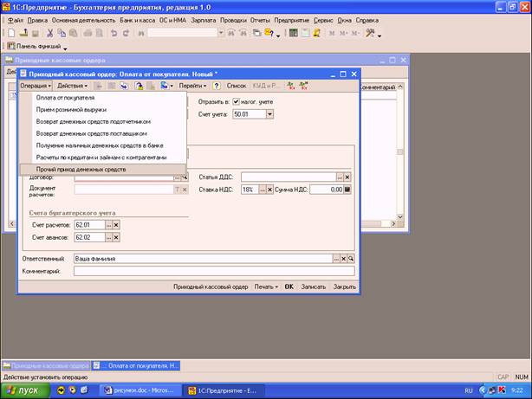Screen dimensions: 532x399
Task: Click the help question mark icon
Action: [x=216, y=87]
